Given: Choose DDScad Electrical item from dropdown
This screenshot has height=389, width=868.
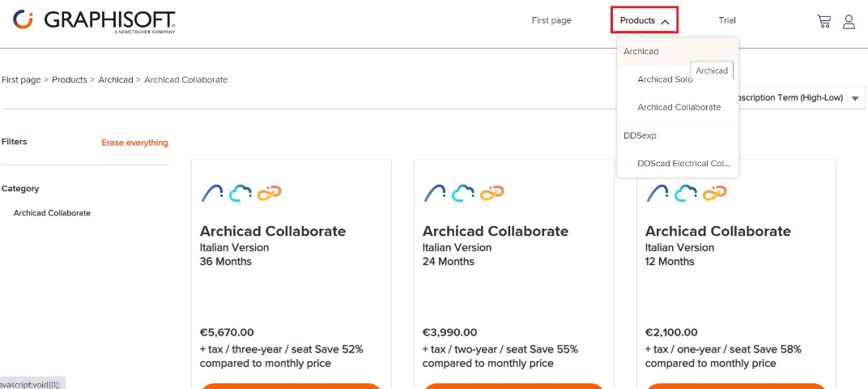Looking at the screenshot, I should point(683,163).
